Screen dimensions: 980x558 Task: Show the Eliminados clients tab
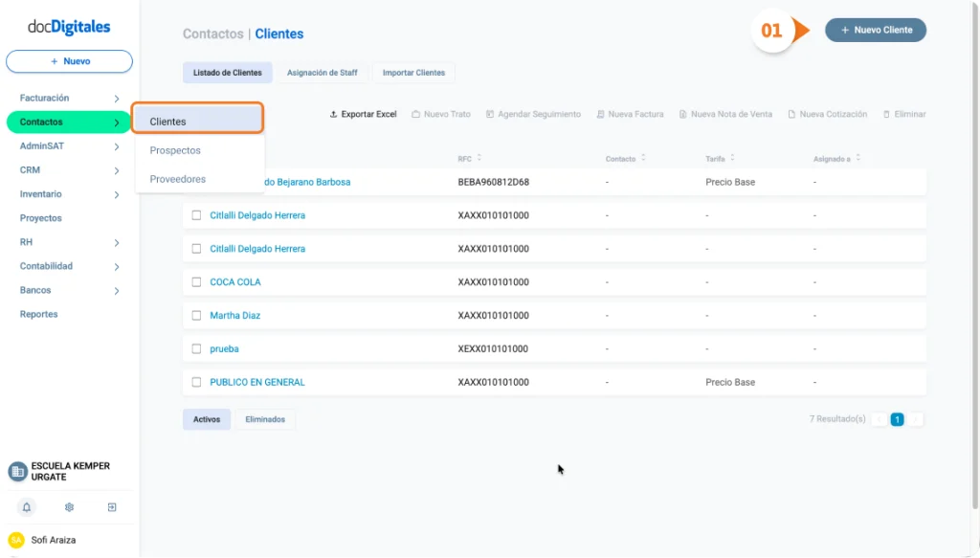pos(265,419)
